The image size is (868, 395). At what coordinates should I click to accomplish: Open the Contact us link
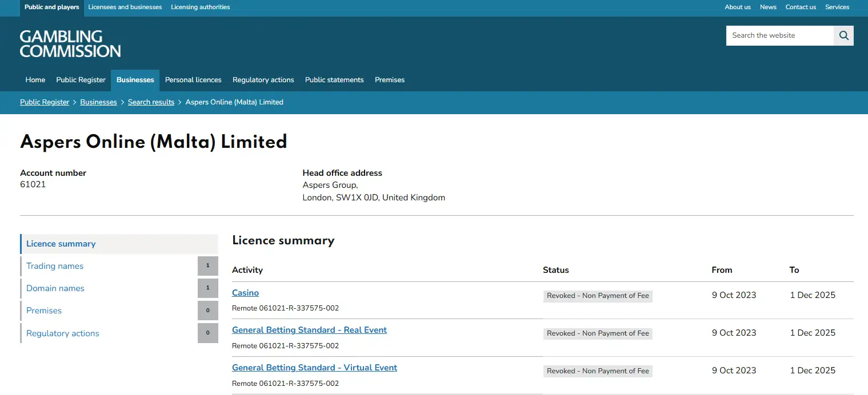click(x=801, y=7)
